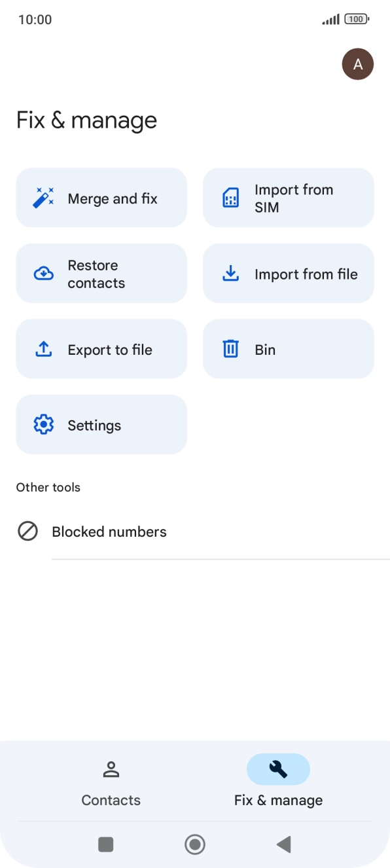Viewport: 390px width, 868px height.
Task: Tap the gear Settings icon
Action: pos(43,425)
